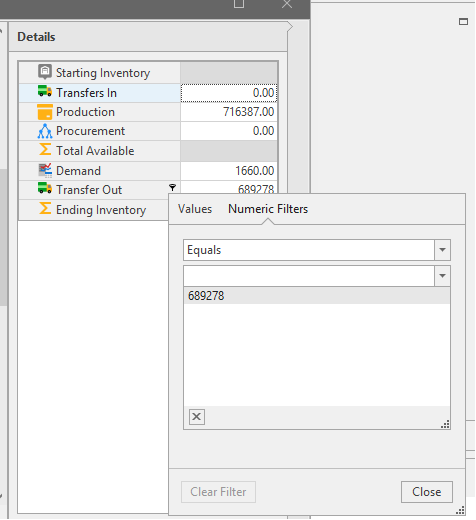Click the Close button in the filter popup
The height and width of the screenshot is (520, 476).
point(427,492)
